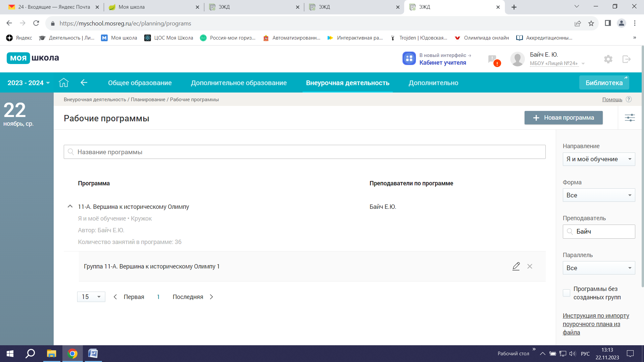This screenshot has width=644, height=362.
Task: Expand the school selector МБОУ «Лицей №24»
Action: [557, 63]
